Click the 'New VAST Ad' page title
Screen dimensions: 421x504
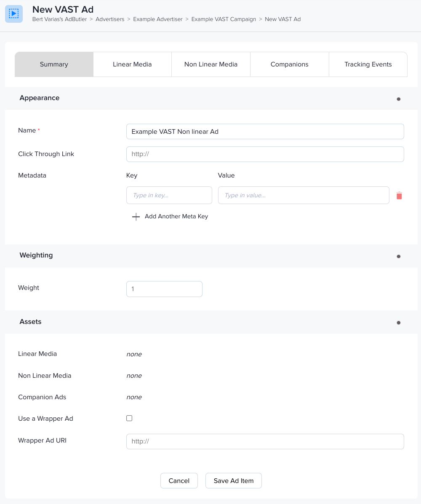coord(63,9)
